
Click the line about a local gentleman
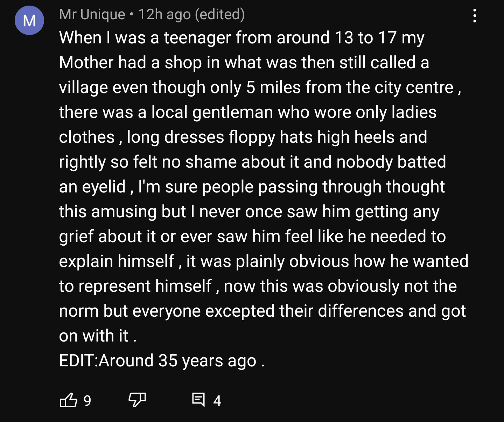[248, 112]
